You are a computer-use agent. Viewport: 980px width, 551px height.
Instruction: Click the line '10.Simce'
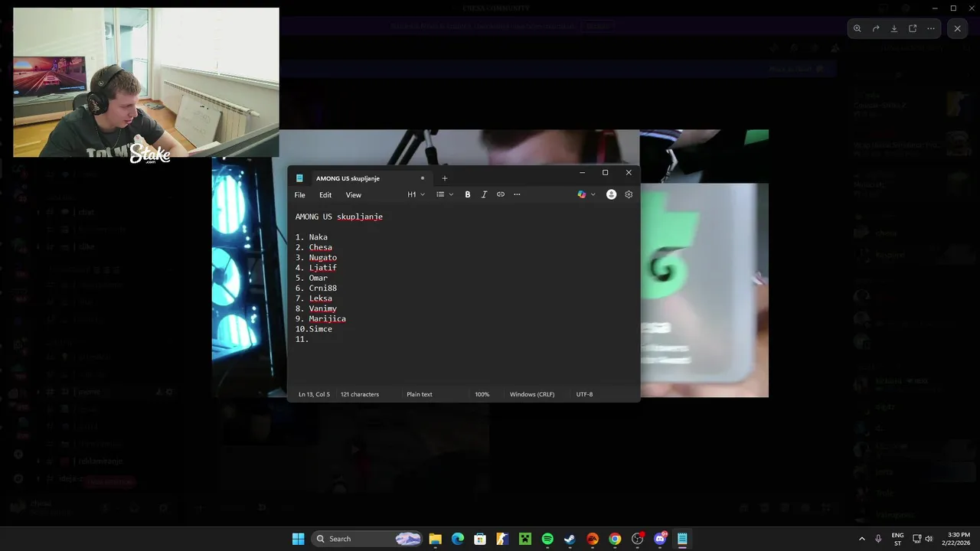coord(314,329)
